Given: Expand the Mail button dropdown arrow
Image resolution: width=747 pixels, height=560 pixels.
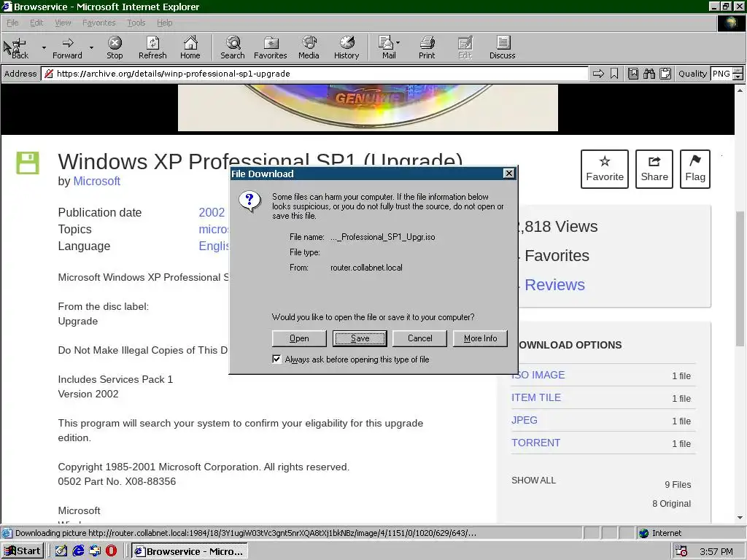Looking at the screenshot, I should 398,42.
